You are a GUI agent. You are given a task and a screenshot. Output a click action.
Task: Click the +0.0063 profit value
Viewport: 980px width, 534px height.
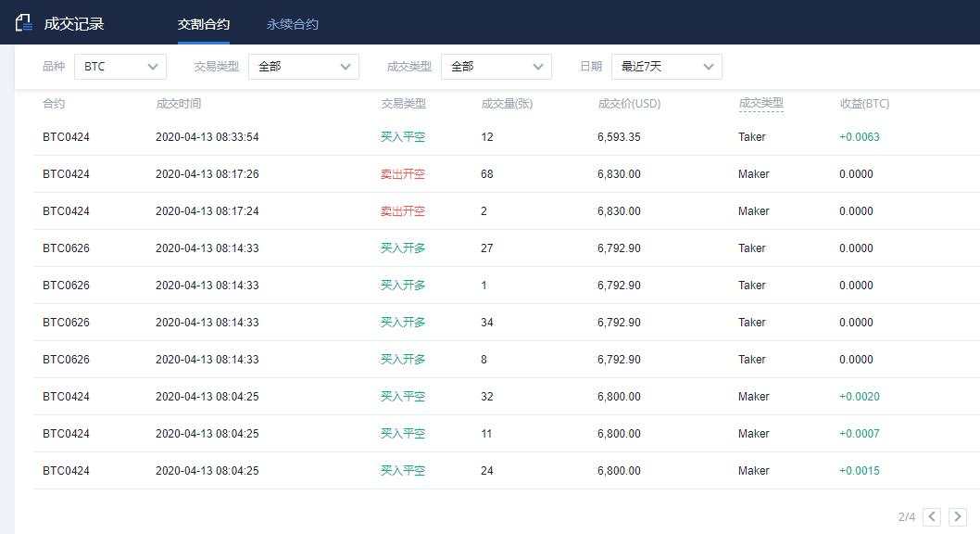tap(860, 137)
